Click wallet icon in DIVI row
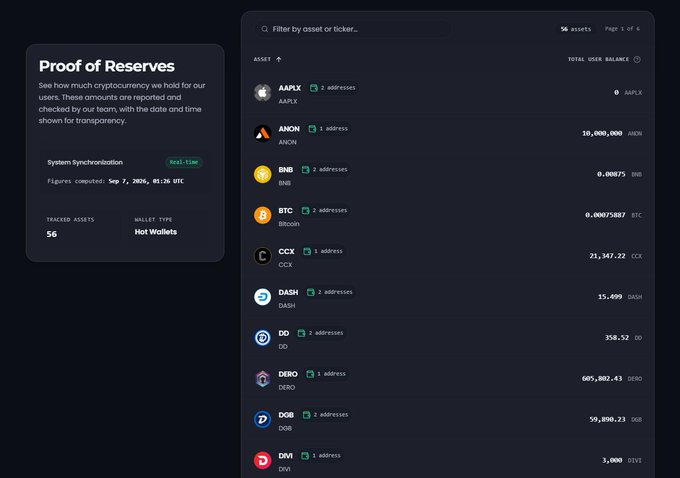Image resolution: width=680 pixels, height=478 pixels. (x=305, y=455)
